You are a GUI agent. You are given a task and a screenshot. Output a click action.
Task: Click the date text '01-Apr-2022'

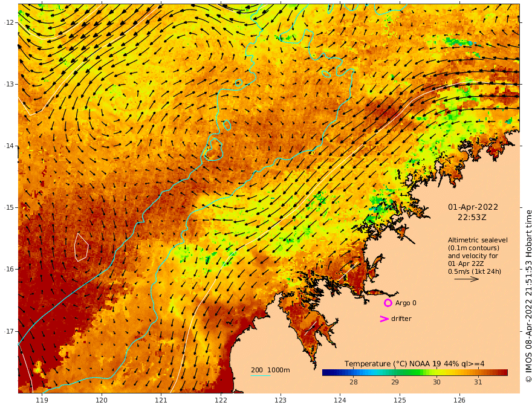[473, 207]
